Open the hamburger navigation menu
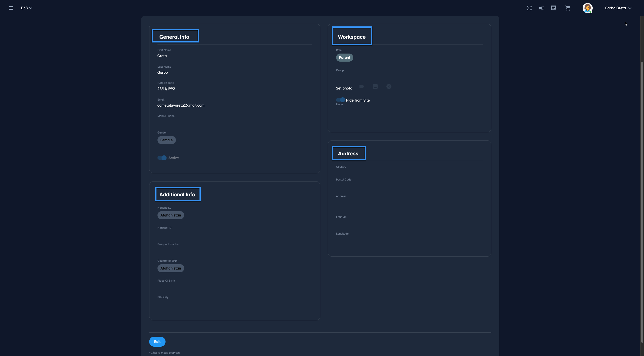This screenshot has height=356, width=644. click(11, 8)
